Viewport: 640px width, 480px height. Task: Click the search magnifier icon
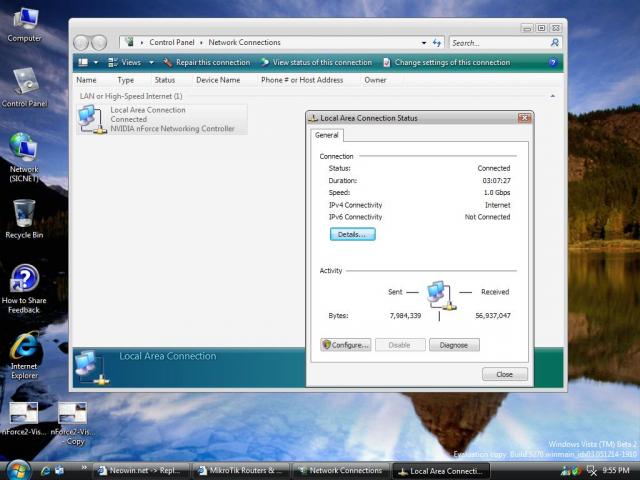(555, 42)
